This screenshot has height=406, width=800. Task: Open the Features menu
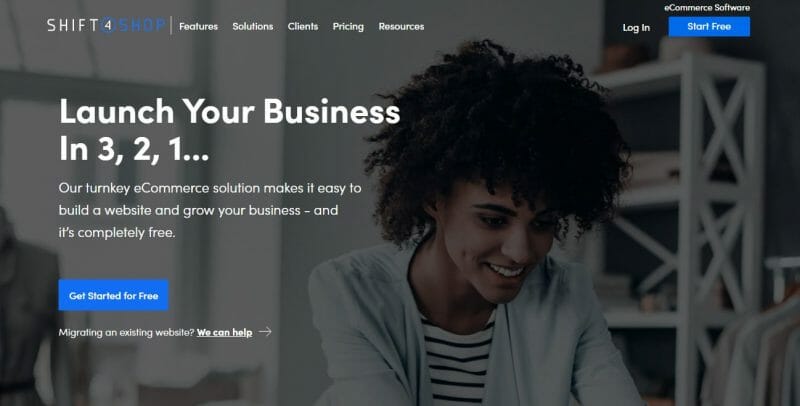click(x=198, y=26)
